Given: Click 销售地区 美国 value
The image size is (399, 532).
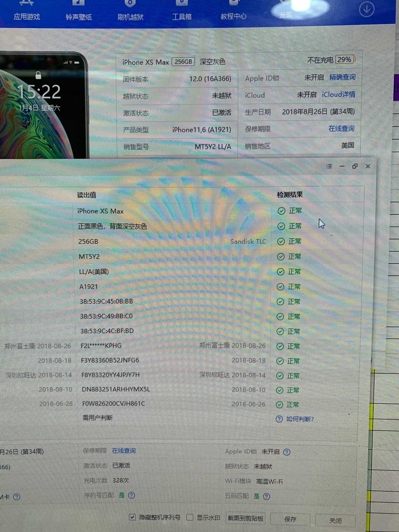Looking at the screenshot, I should click(348, 145).
